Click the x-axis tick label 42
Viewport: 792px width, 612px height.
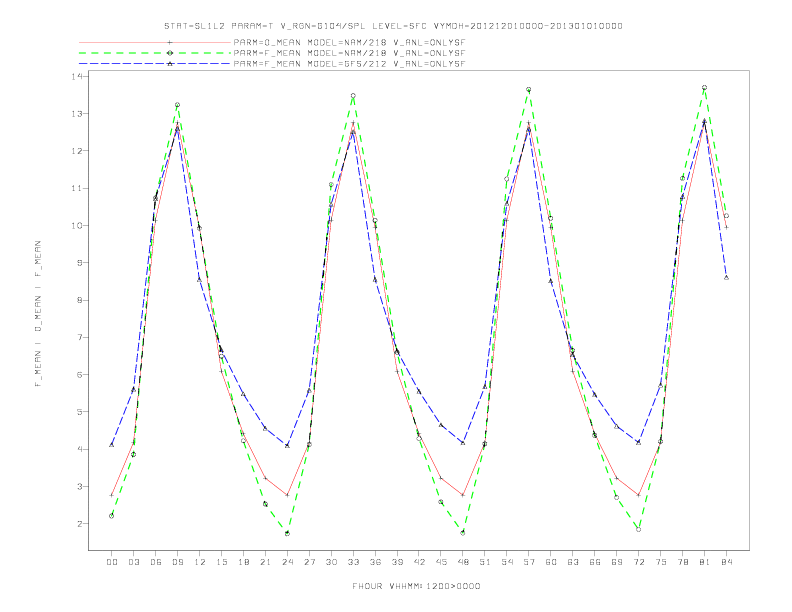point(419,562)
